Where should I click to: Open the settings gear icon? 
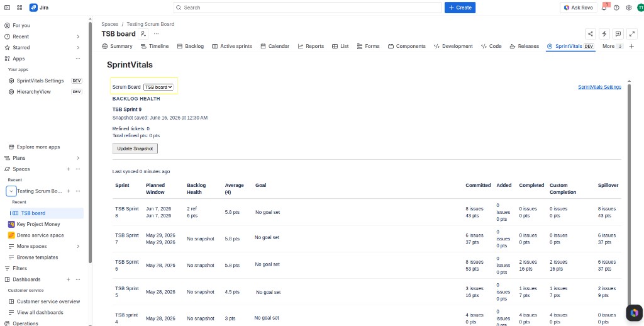629,8
